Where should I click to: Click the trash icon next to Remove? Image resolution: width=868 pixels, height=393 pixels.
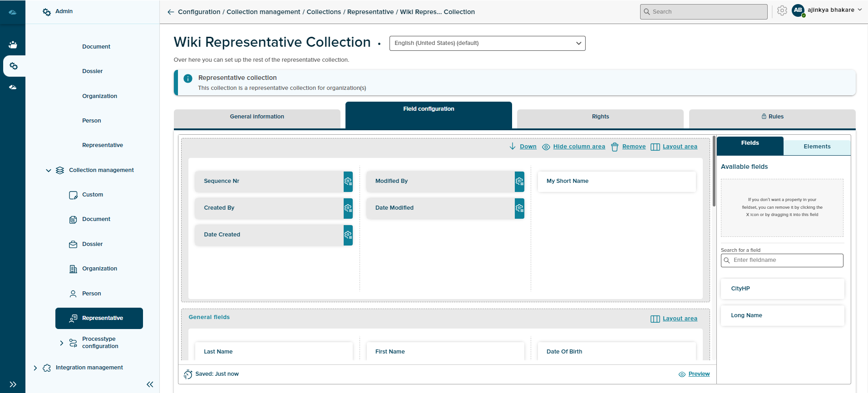click(615, 147)
